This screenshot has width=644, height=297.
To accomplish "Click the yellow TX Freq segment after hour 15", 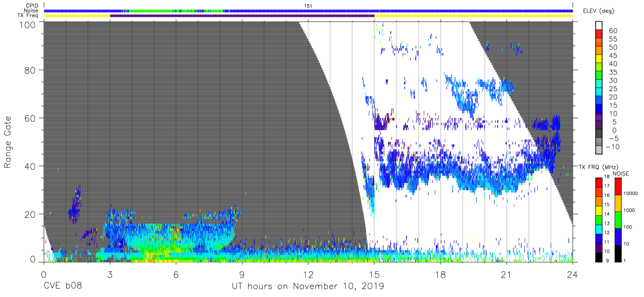I will pos(474,16).
